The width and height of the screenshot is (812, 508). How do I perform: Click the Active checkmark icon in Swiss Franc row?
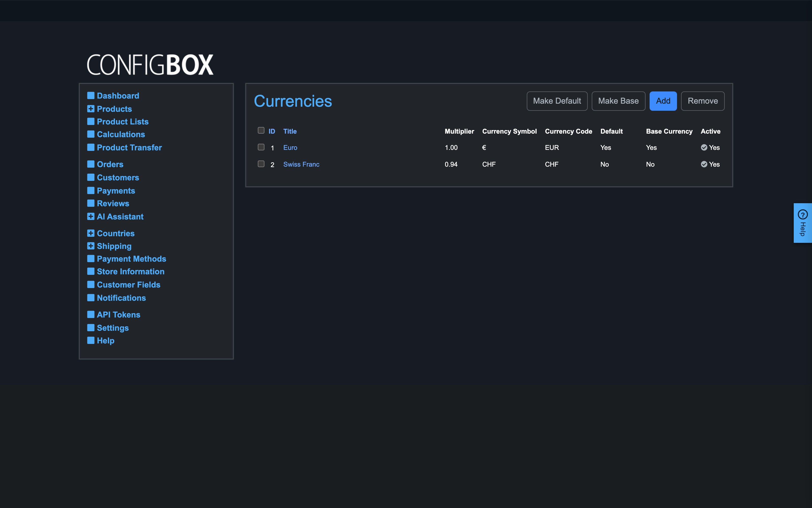point(704,164)
